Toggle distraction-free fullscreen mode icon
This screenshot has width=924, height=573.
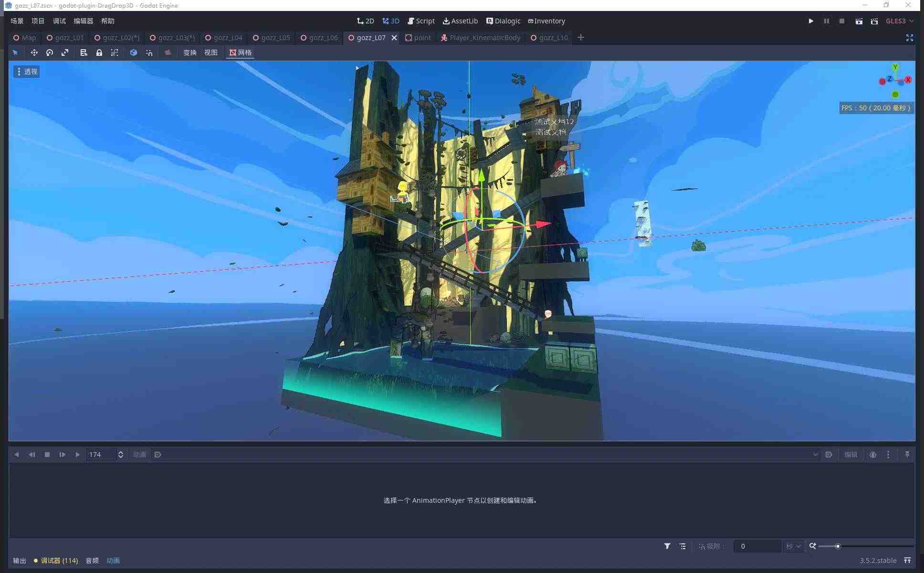(909, 38)
